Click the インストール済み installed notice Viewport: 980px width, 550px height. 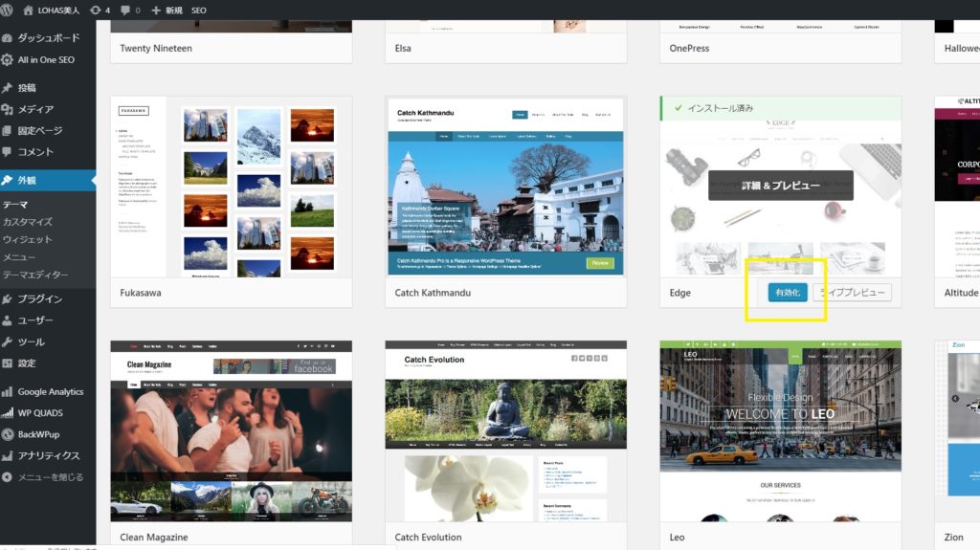781,108
